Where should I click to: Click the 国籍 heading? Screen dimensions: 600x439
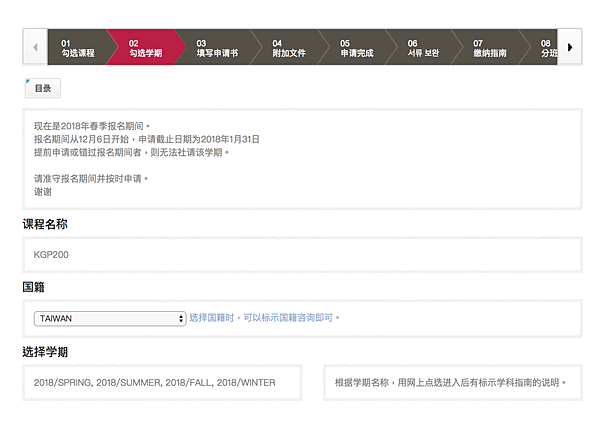[34, 287]
